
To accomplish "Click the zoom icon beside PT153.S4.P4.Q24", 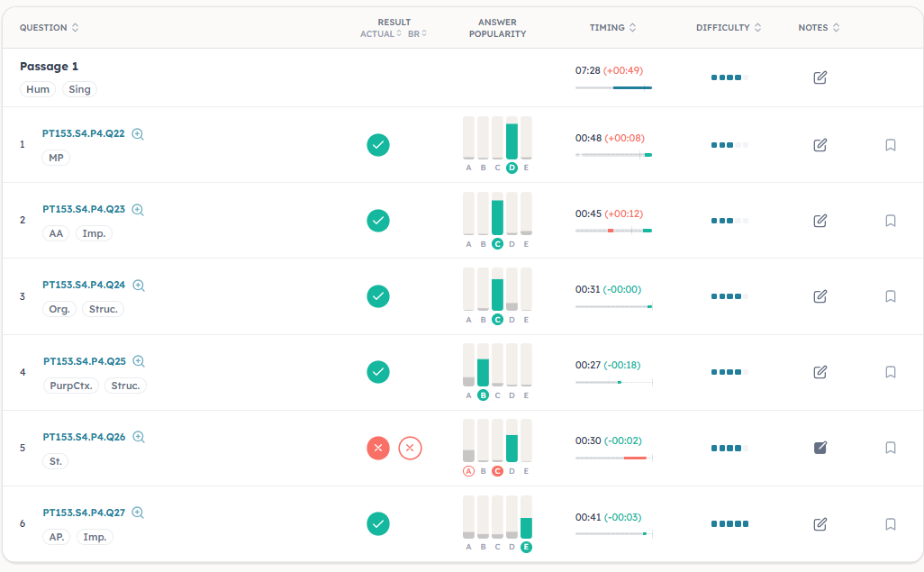I will click(x=139, y=286).
